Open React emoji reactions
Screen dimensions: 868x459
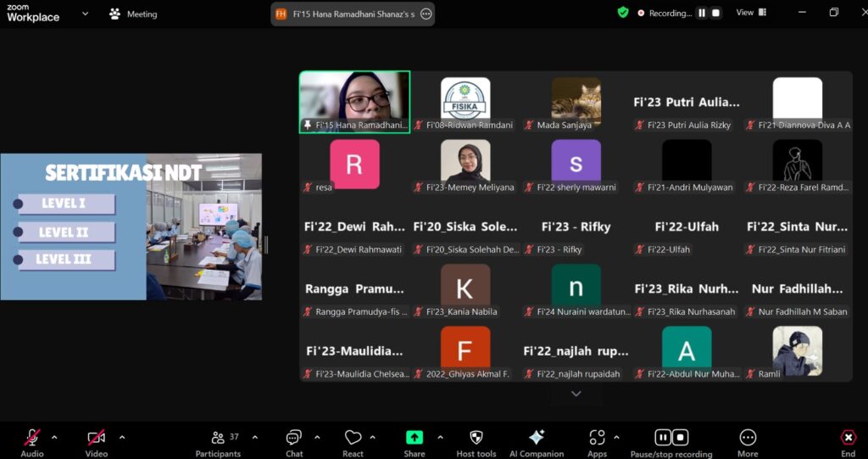(353, 438)
